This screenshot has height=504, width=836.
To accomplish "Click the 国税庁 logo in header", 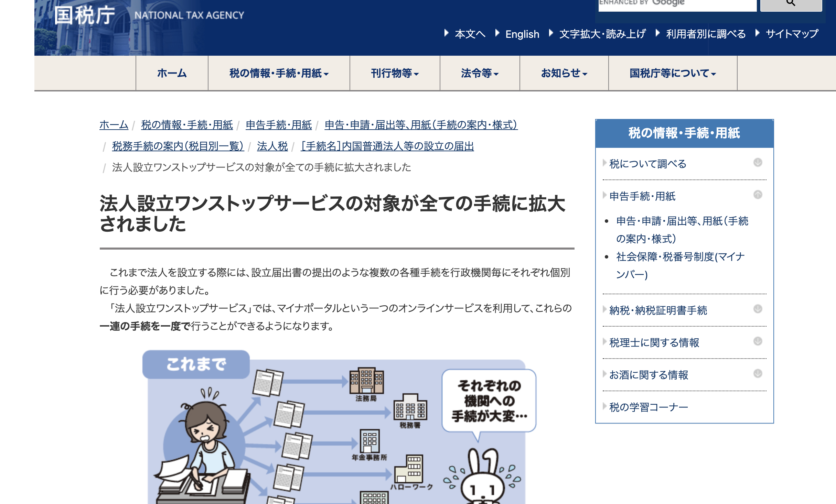I will click(85, 15).
